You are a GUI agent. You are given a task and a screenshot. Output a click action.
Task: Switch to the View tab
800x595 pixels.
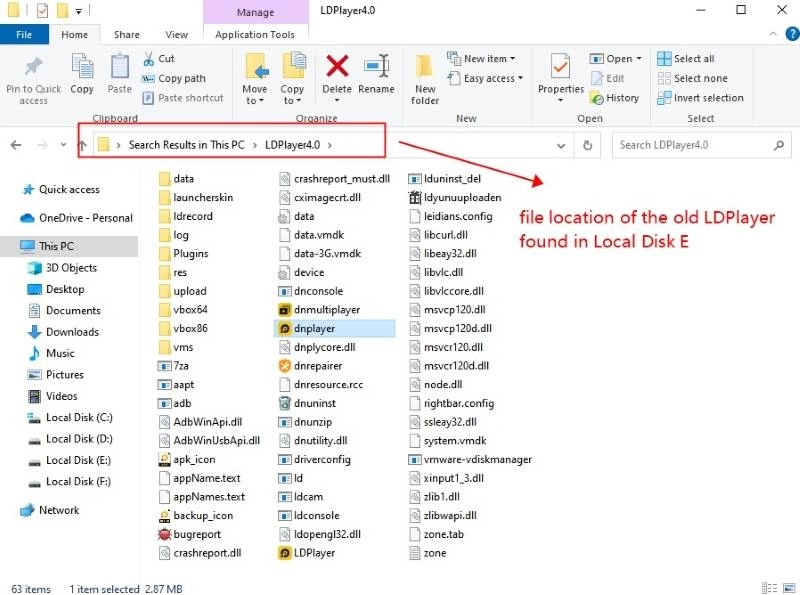(176, 35)
